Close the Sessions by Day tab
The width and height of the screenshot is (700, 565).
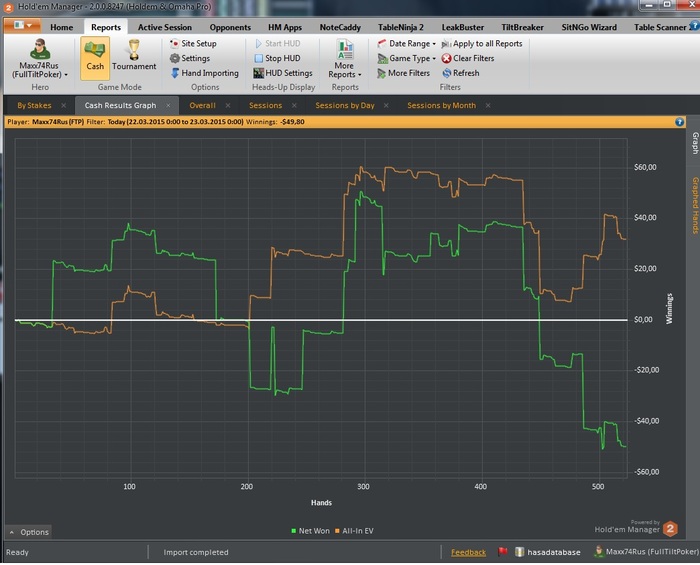(386, 105)
